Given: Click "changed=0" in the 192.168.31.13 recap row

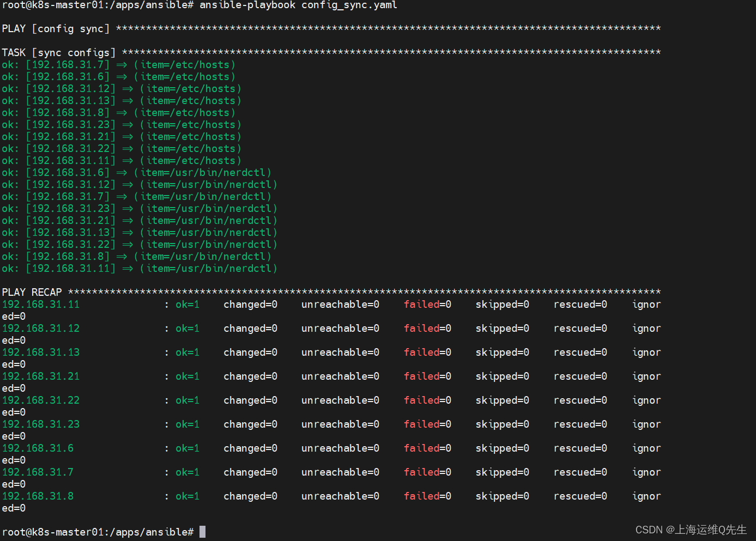Looking at the screenshot, I should pyautogui.click(x=250, y=352).
